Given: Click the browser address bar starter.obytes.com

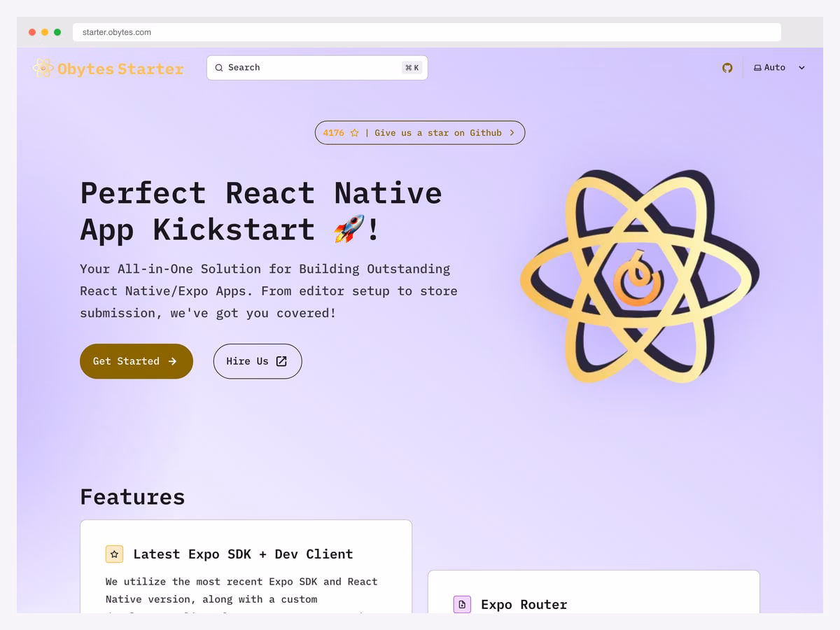Looking at the screenshot, I should click(427, 32).
